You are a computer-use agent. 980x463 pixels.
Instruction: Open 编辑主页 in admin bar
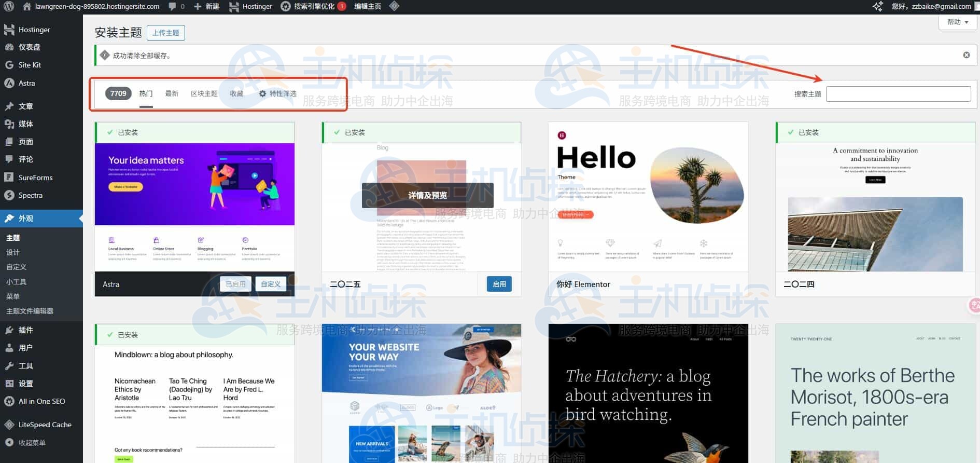(x=368, y=6)
